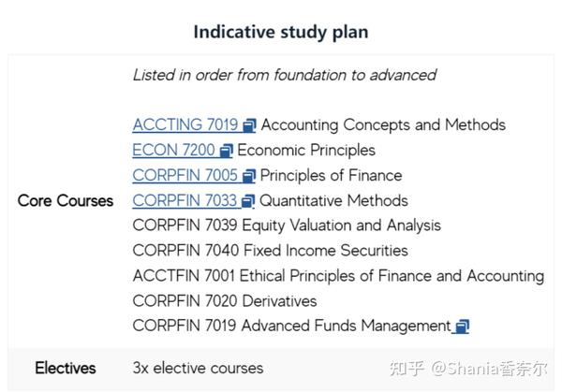Click the external-link icon beside ECON 7200

(x=226, y=151)
